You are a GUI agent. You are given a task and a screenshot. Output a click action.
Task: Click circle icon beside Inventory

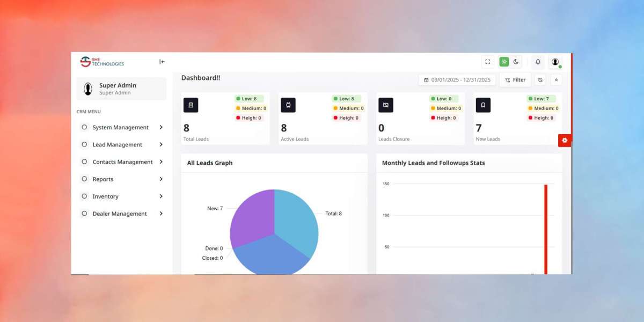pyautogui.click(x=84, y=196)
